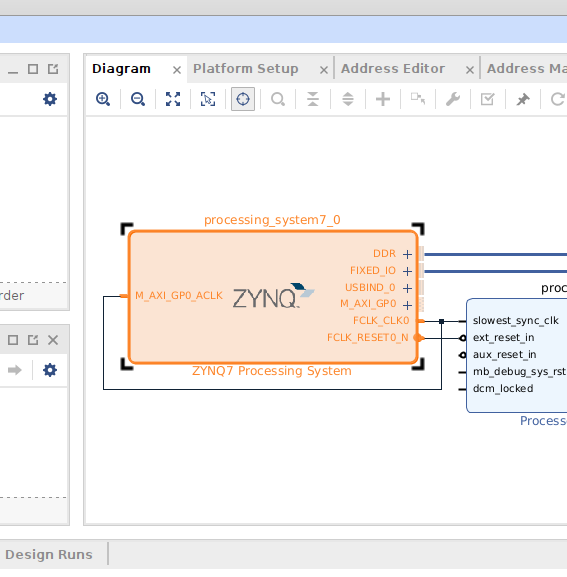Expand the USBIND_0 interface port
Image resolution: width=567 pixels, height=577 pixels.
pyautogui.click(x=407, y=288)
